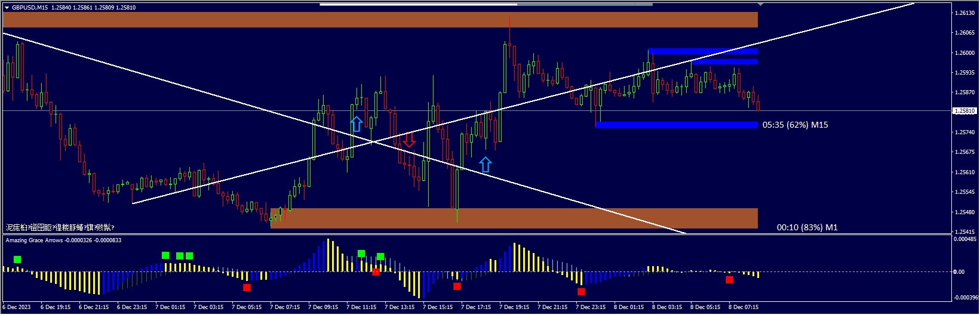Click price level 1.25935 on the scale

click(x=965, y=72)
